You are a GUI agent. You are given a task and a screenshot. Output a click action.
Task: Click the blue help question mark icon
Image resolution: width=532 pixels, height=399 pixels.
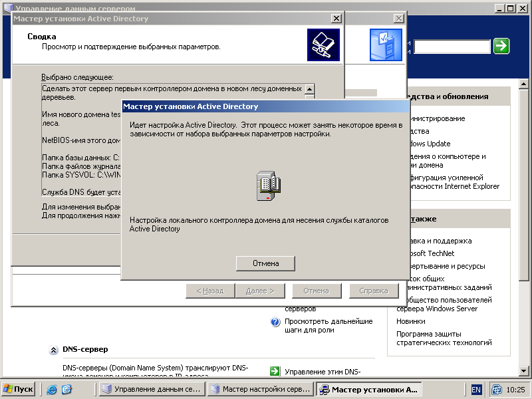tap(275, 322)
